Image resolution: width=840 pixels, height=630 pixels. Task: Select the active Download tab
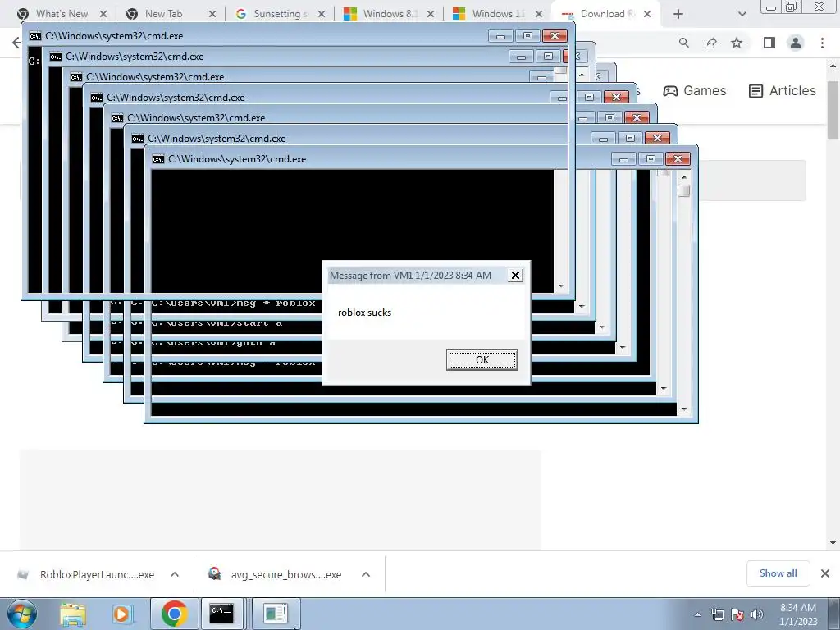coord(608,14)
